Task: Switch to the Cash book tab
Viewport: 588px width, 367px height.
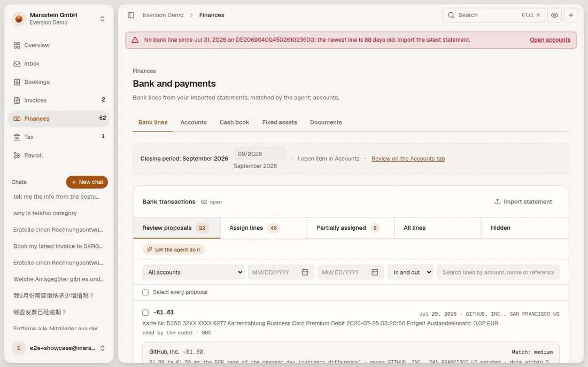Action: pyautogui.click(x=234, y=122)
